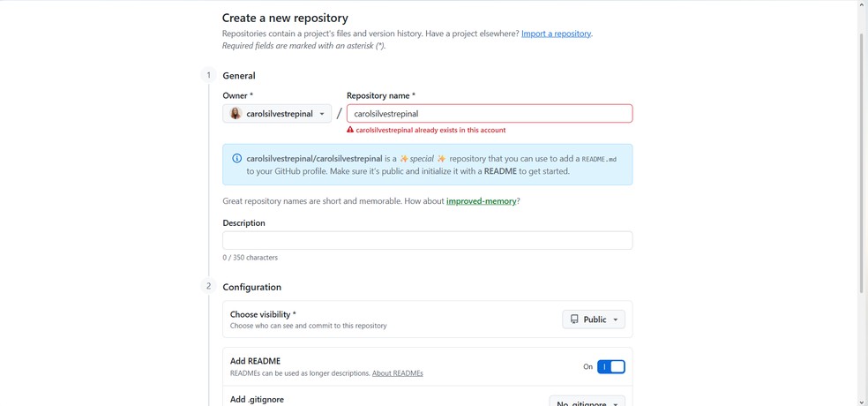This screenshot has width=868, height=406.
Task: Click the owner avatar picture
Action: pos(236,114)
